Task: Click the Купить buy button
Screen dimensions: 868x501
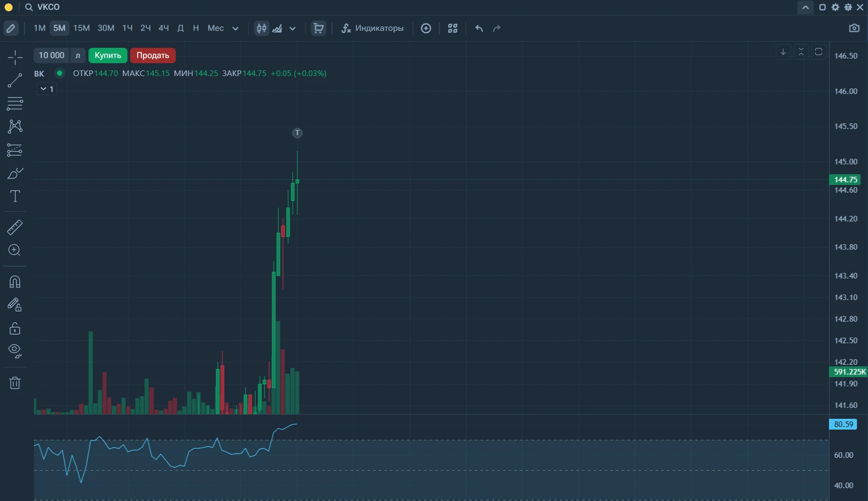Action: pos(108,55)
